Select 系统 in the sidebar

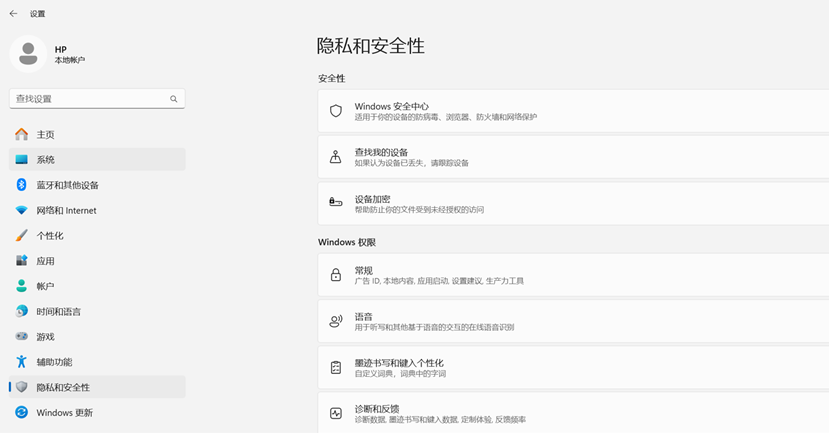[x=97, y=159]
